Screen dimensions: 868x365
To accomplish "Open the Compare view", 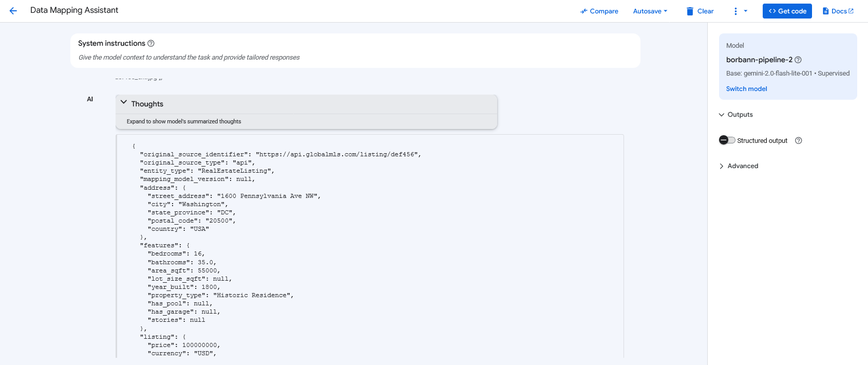I will pyautogui.click(x=599, y=11).
